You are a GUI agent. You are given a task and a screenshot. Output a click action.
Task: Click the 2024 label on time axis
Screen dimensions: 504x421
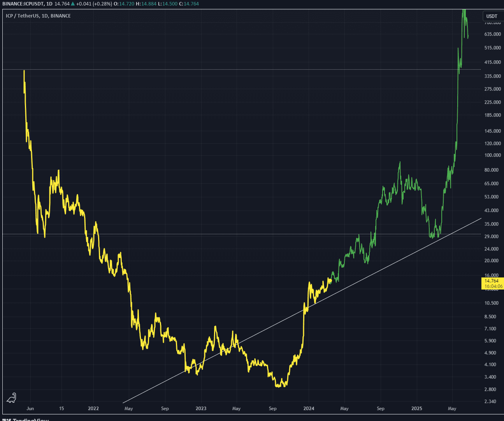(309, 409)
